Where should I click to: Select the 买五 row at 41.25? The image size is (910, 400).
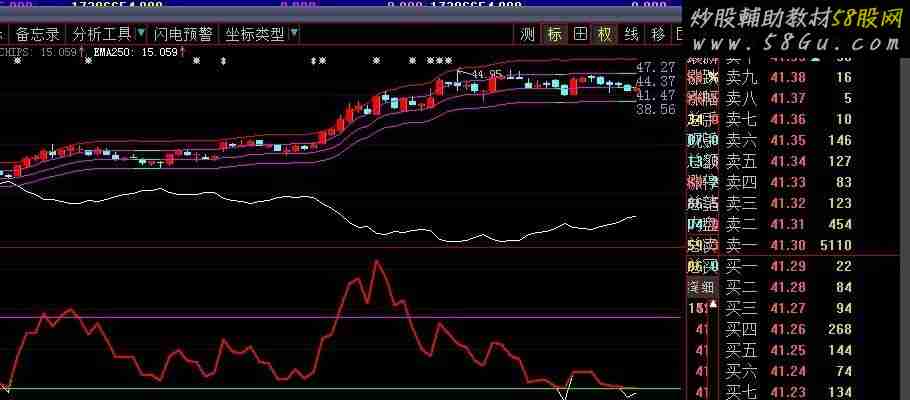(789, 350)
